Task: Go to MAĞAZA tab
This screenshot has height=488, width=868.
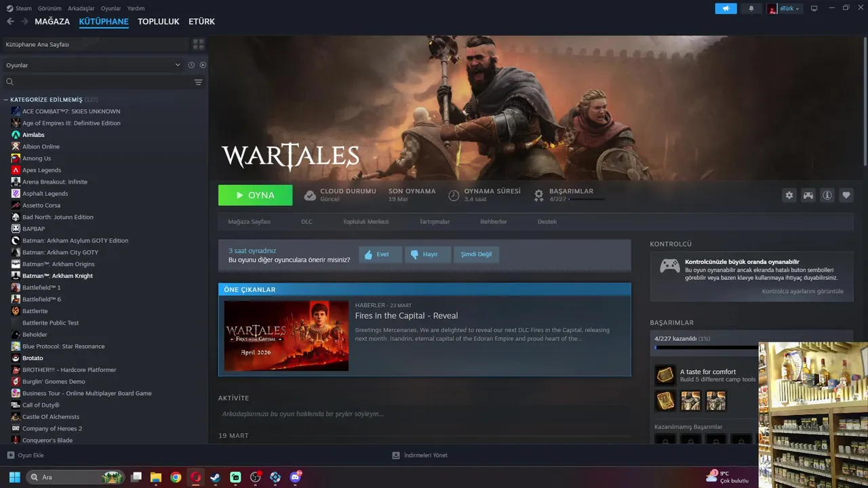Action: [x=52, y=22]
